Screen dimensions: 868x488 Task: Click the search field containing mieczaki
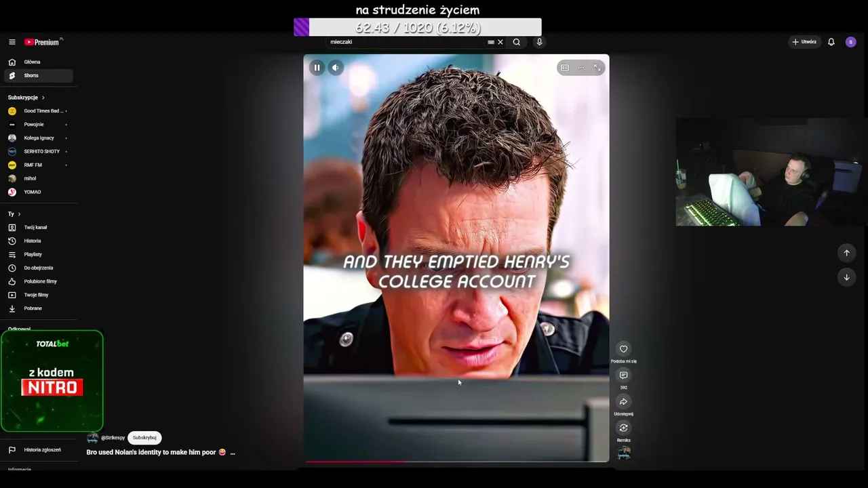(407, 42)
